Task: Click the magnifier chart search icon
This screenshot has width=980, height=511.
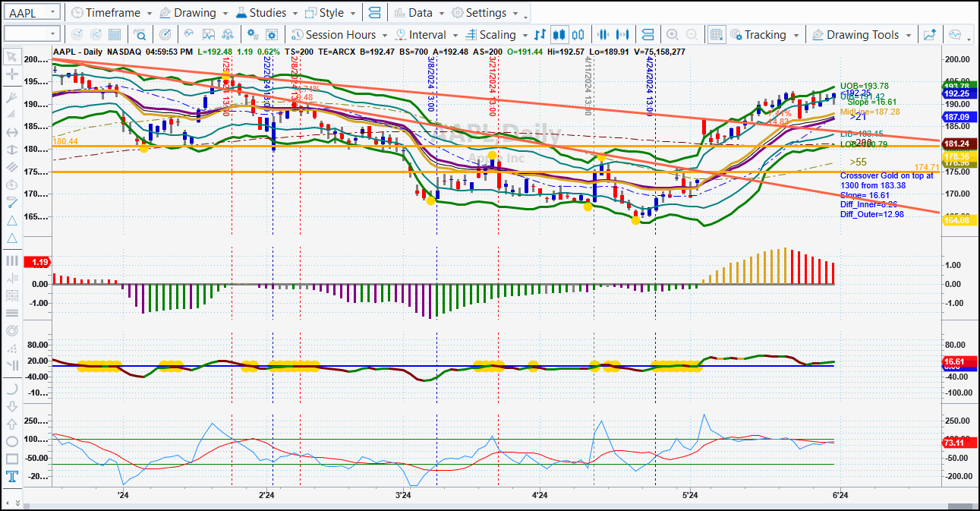Action: click(140, 34)
